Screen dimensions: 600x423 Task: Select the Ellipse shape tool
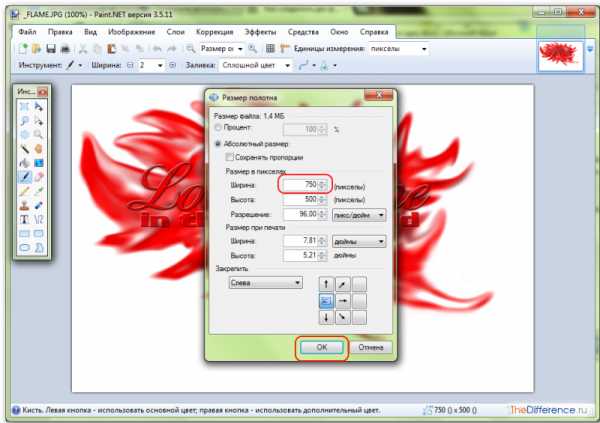click(x=24, y=248)
